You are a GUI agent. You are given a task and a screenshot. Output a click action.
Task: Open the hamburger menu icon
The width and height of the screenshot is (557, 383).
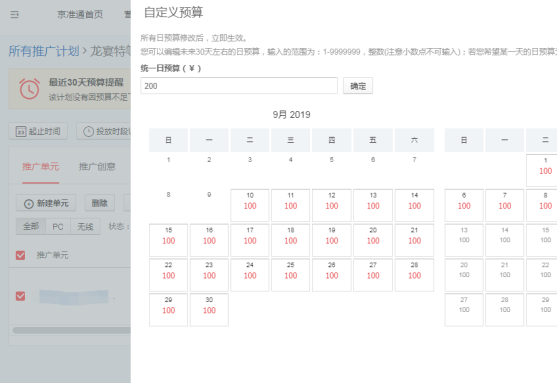pos(14,15)
